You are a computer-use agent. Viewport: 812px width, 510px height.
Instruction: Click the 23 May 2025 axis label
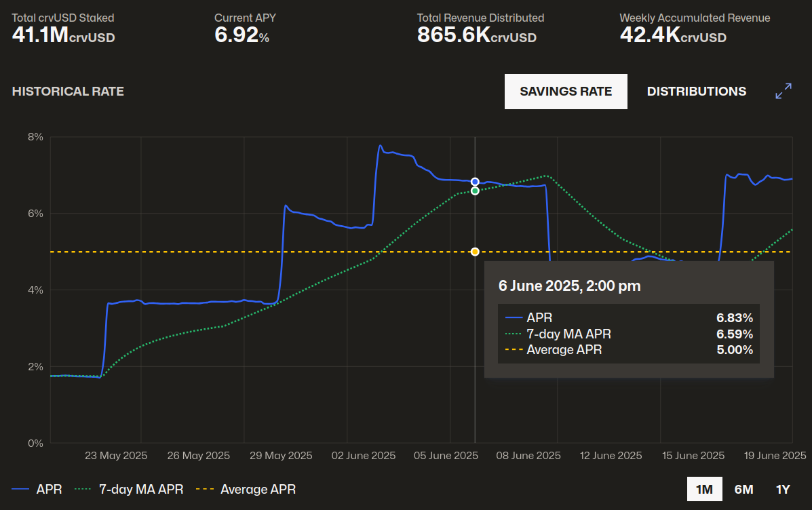[x=116, y=456]
